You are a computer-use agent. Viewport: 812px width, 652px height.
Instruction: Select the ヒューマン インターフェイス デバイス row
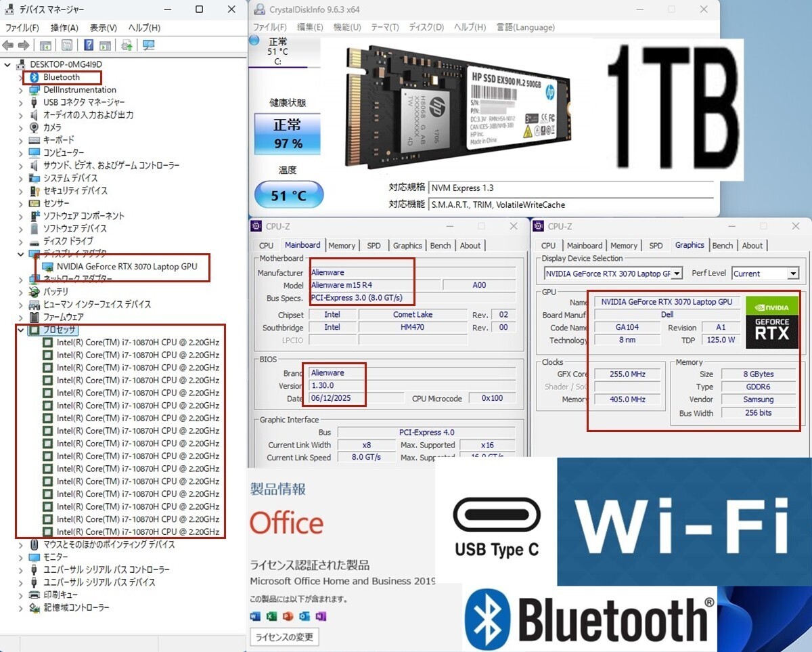pyautogui.click(x=97, y=304)
